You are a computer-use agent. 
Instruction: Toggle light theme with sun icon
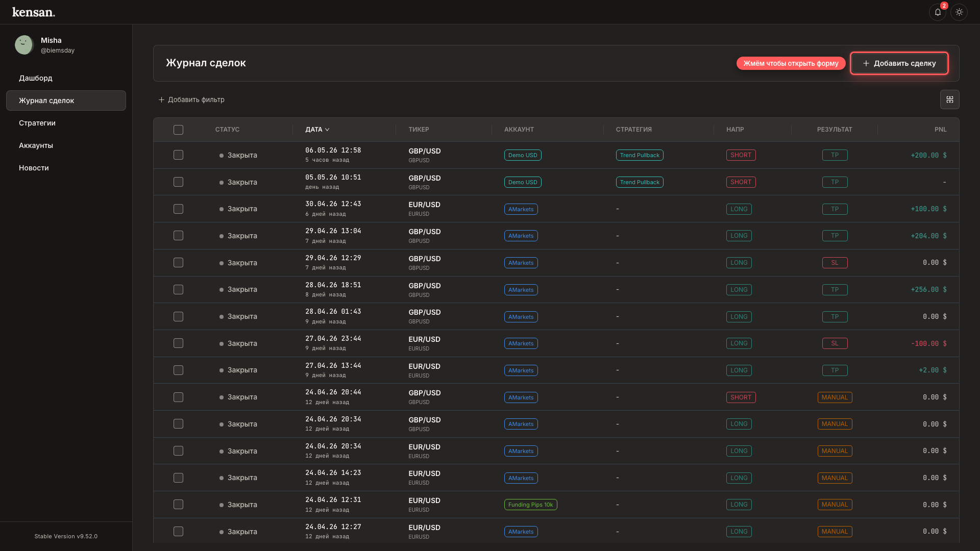(959, 12)
